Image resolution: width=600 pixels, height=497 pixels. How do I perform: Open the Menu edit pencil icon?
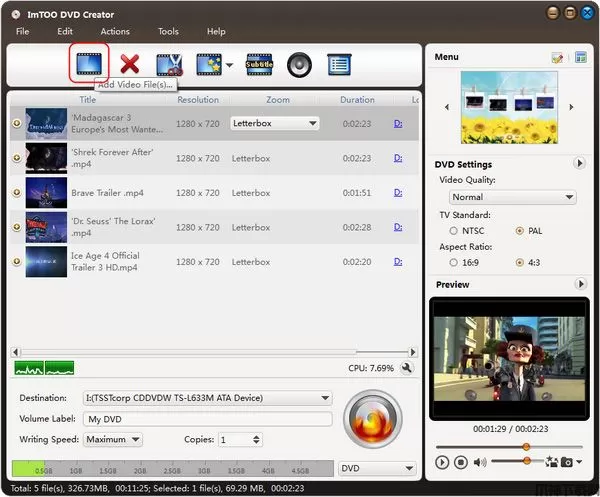click(x=557, y=58)
